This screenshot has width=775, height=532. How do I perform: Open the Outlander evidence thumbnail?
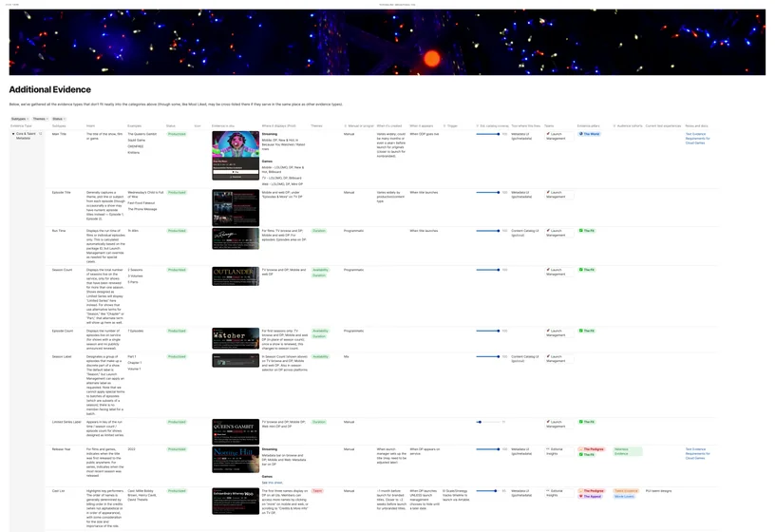coord(236,276)
